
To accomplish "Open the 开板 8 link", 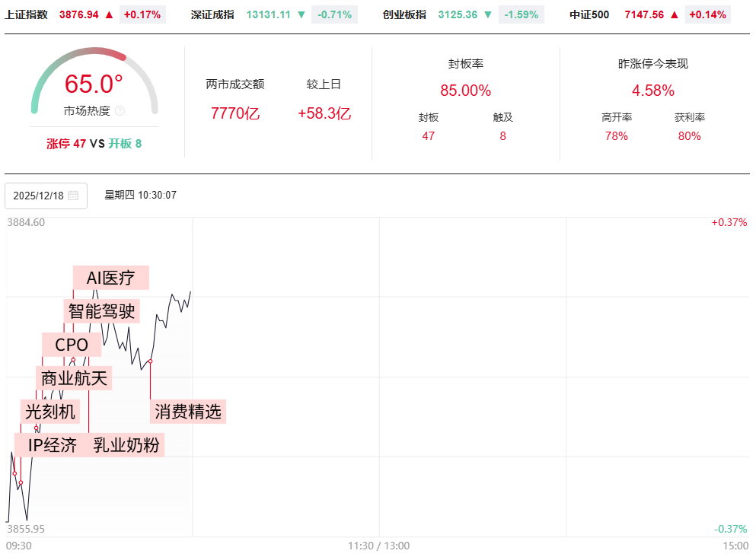I will (x=125, y=144).
